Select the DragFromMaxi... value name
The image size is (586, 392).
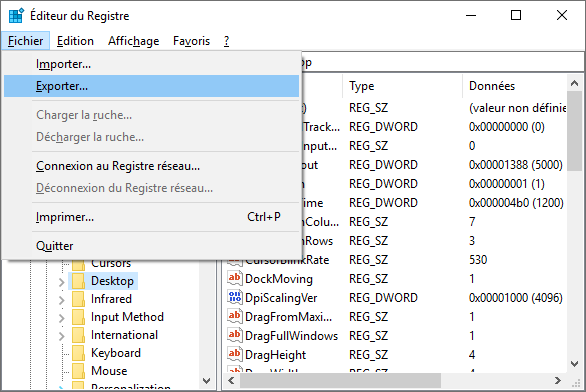coord(289,317)
